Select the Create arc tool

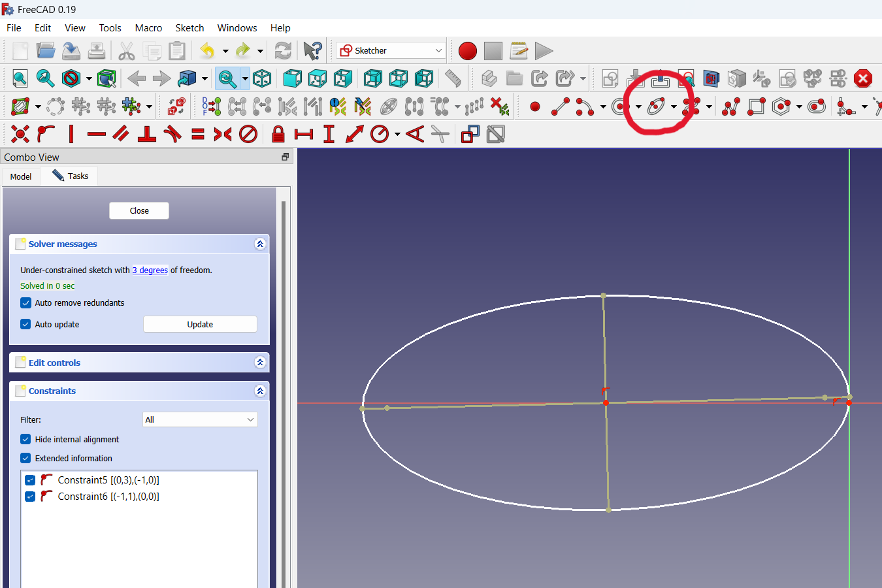click(585, 106)
